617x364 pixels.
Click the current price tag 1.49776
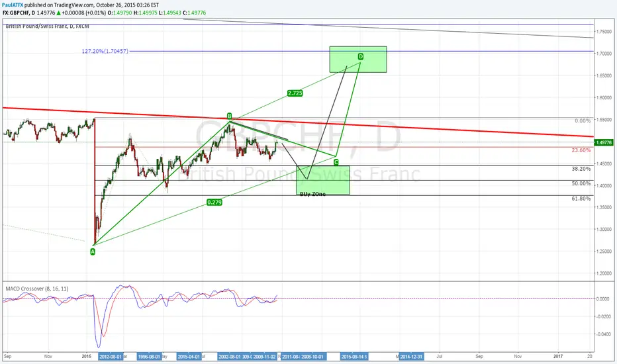tap(604, 142)
